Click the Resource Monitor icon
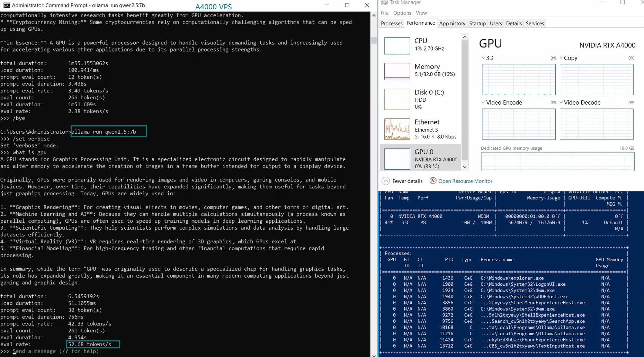 point(433,181)
